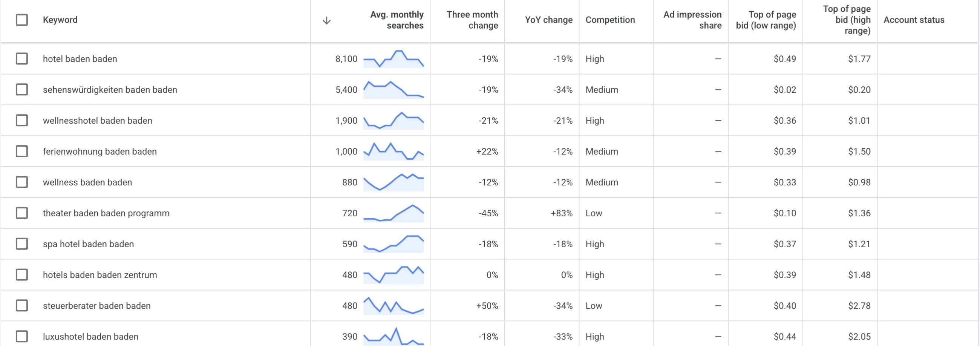Check the wellness baden baden row
Screen dimensions: 980x346
coord(22,182)
